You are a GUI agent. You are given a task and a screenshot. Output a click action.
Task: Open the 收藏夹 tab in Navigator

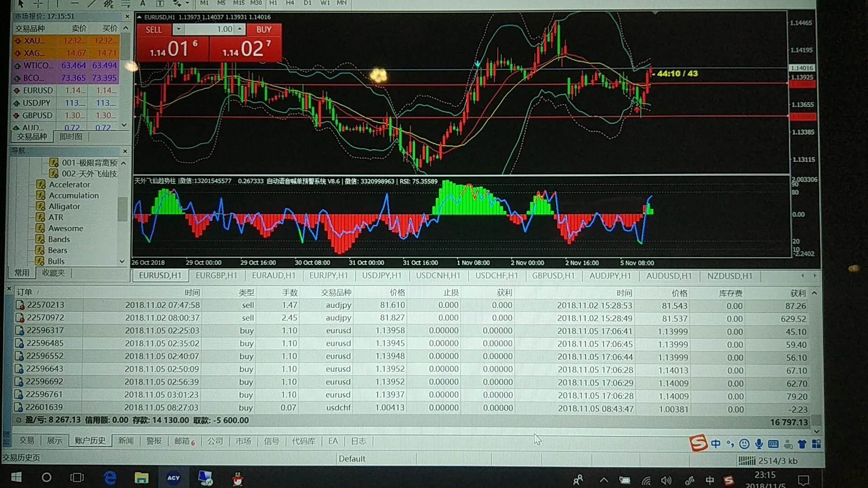pyautogui.click(x=53, y=273)
